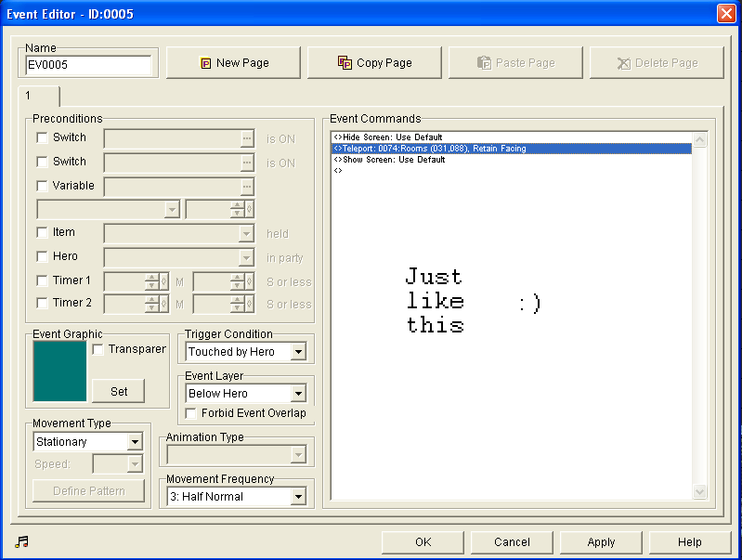This screenshot has width=742, height=560.
Task: Select page tab 1
Action: 39,96
